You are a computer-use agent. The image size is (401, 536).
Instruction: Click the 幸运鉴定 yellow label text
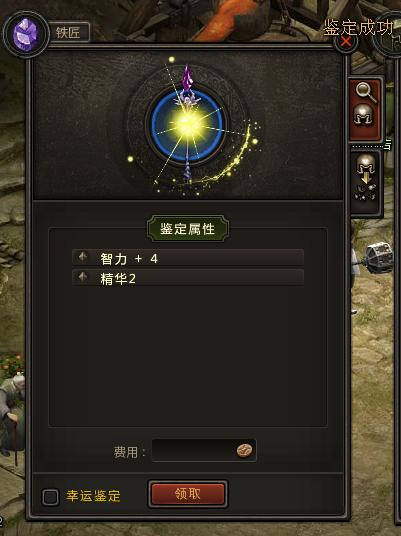pyautogui.click(x=93, y=496)
